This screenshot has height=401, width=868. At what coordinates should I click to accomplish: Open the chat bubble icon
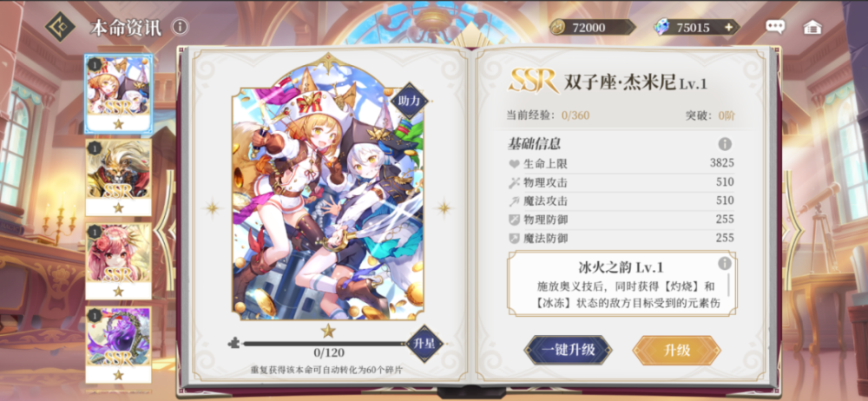point(775,27)
